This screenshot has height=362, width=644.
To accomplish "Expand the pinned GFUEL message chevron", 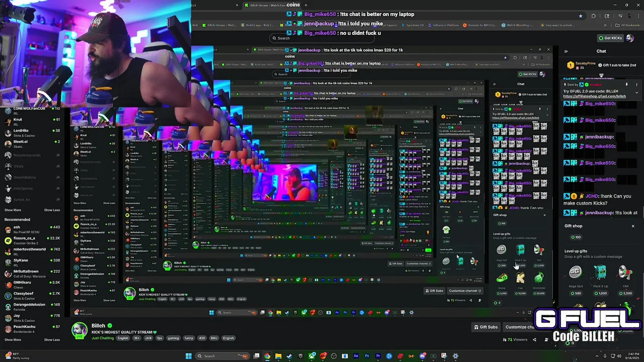I will (636, 93).
